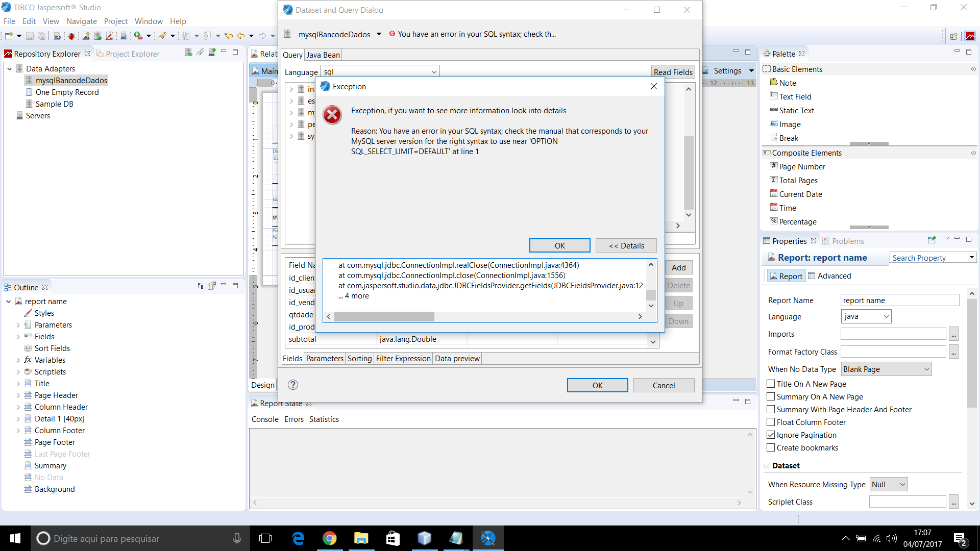980x551 pixels.
Task: Open Google Chrome from the taskbar
Action: pos(329,538)
